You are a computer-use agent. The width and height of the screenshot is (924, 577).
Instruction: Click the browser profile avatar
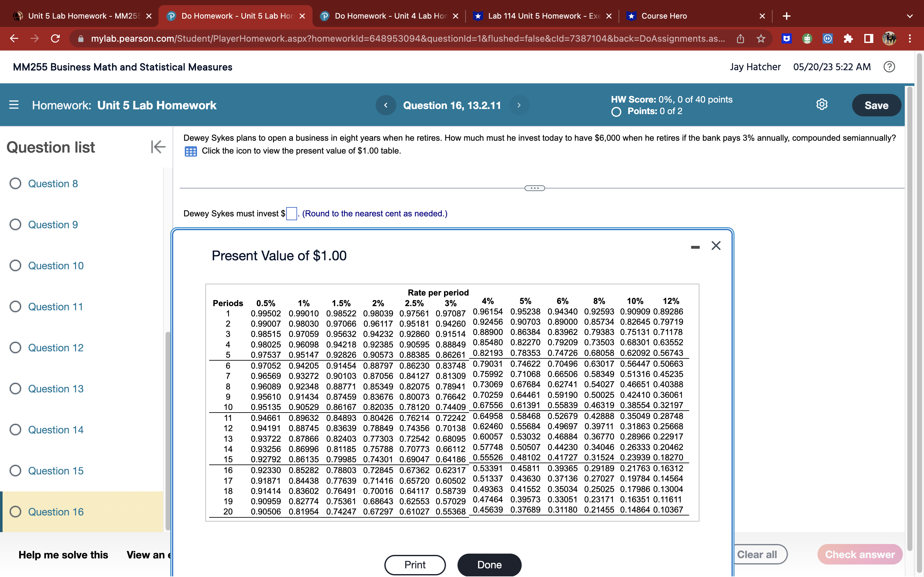click(890, 38)
